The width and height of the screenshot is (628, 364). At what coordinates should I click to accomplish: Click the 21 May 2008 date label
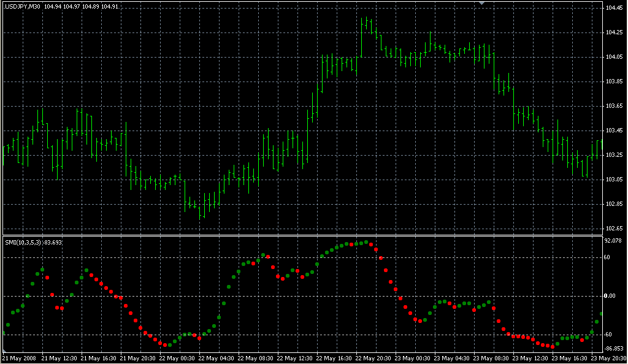(18, 358)
